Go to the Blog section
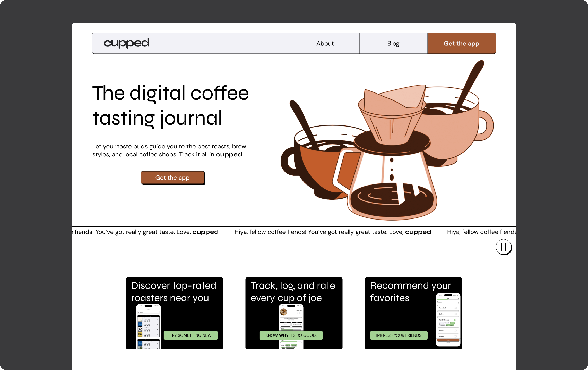This screenshot has width=588, height=370. pyautogui.click(x=393, y=43)
